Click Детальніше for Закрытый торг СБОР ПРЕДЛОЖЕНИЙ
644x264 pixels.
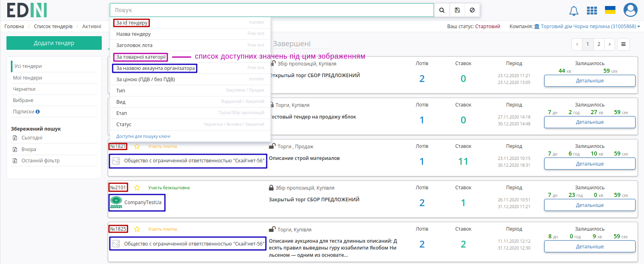coord(590,205)
